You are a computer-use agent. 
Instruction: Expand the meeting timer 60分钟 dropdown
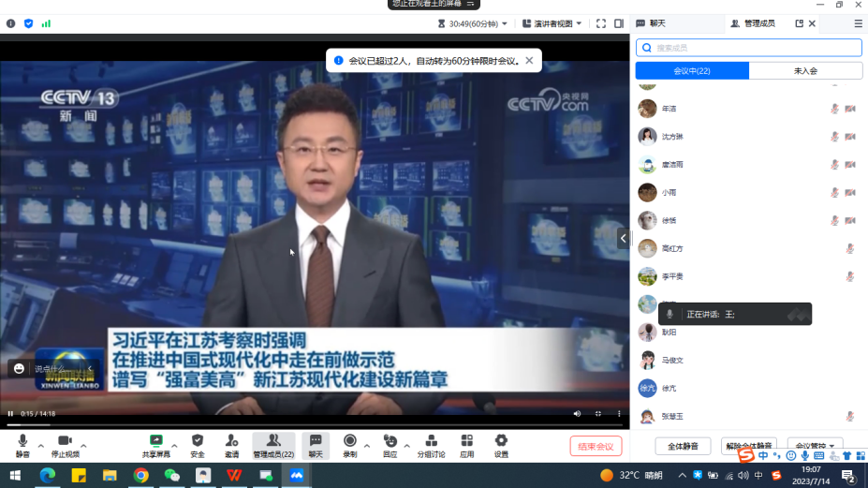tap(478, 23)
